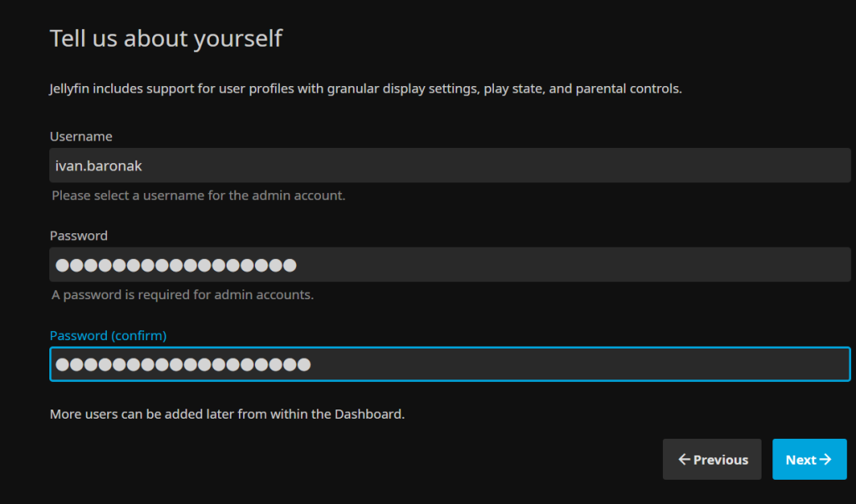
Task: Click the Jellyfin user profiles description text
Action: coord(366,89)
